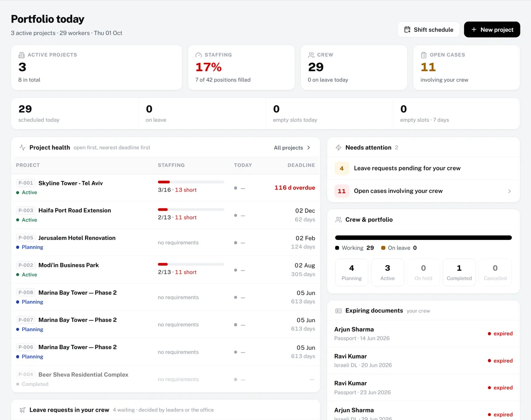Click the Active Projects summary card

pos(96,67)
